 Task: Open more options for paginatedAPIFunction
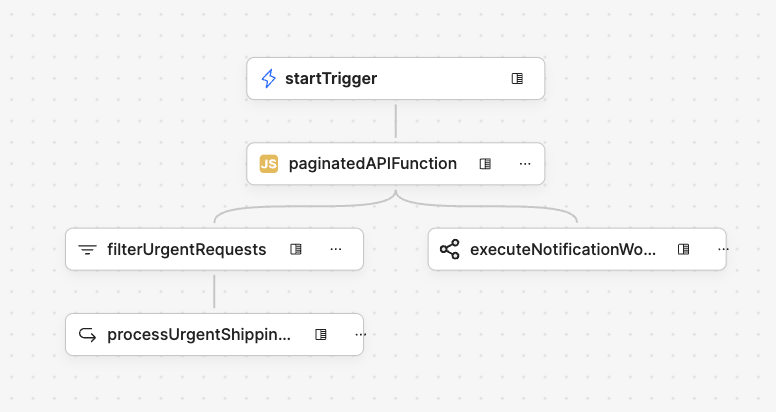[525, 163]
